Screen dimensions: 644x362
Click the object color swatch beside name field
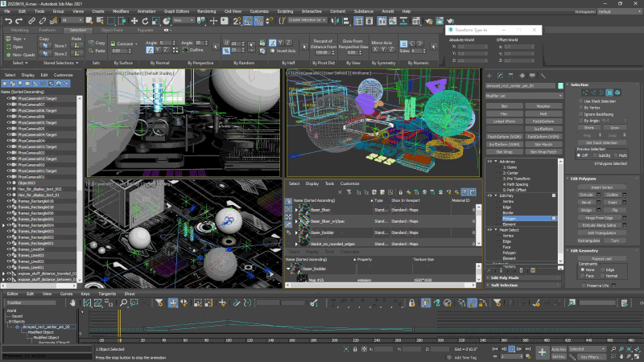(x=560, y=86)
